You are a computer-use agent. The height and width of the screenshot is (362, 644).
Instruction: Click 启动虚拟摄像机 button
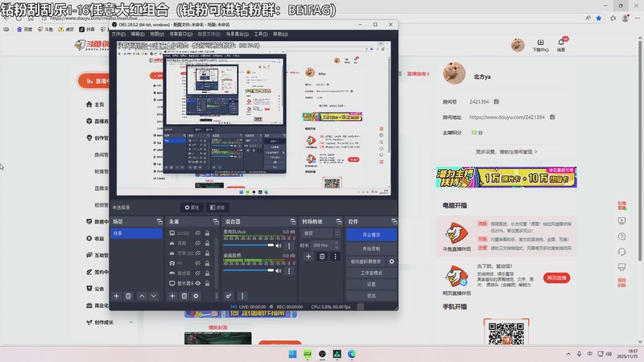(366, 261)
